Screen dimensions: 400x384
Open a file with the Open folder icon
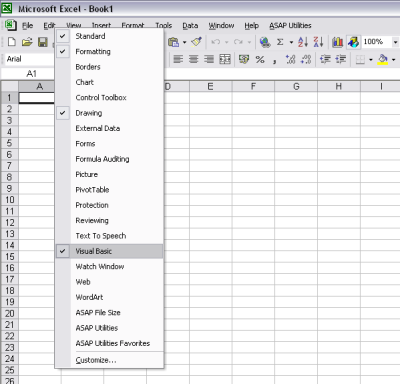(27, 42)
